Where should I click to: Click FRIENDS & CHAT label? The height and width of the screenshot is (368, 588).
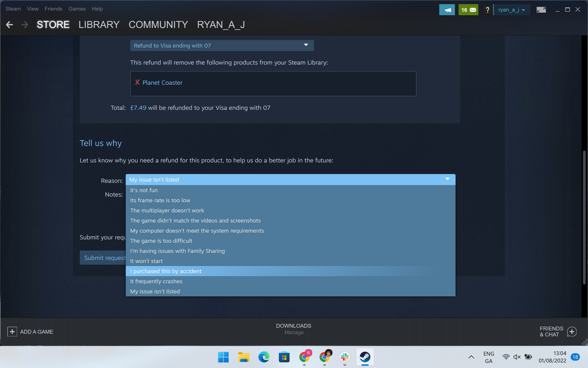click(x=551, y=332)
